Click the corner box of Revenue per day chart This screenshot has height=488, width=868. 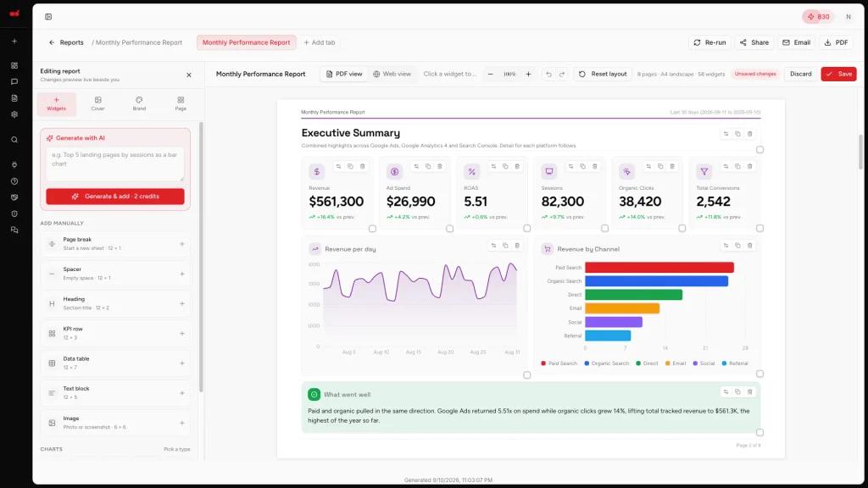[527, 375]
